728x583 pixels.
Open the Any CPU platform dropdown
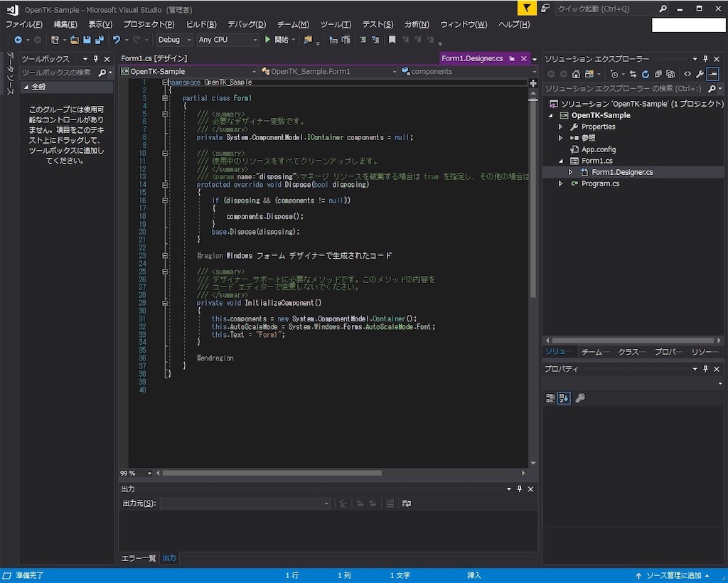coord(227,40)
